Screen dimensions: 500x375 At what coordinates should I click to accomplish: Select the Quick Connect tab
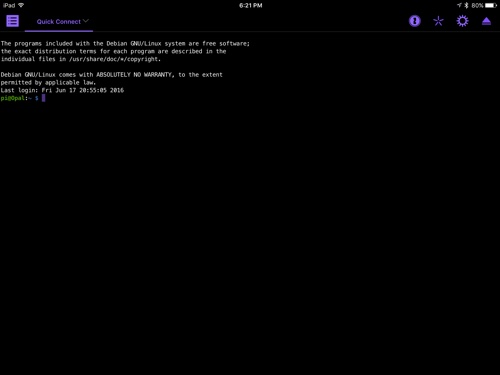[x=59, y=22]
